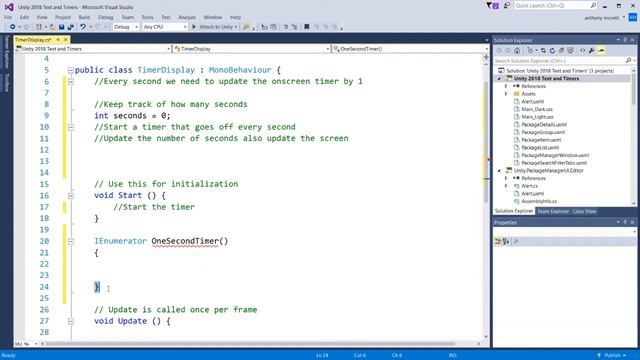
Task: Expand the Assets folder in Solution Explorer
Action: click(x=506, y=94)
